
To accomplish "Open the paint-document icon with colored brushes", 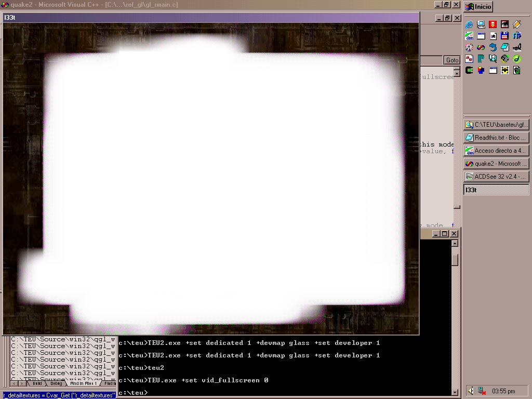I will (x=493, y=36).
